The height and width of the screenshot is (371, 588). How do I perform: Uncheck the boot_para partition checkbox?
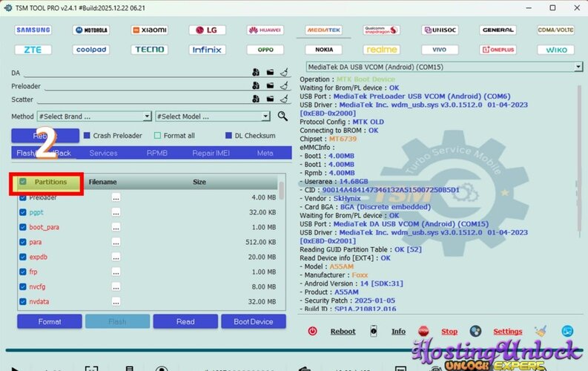pos(23,227)
